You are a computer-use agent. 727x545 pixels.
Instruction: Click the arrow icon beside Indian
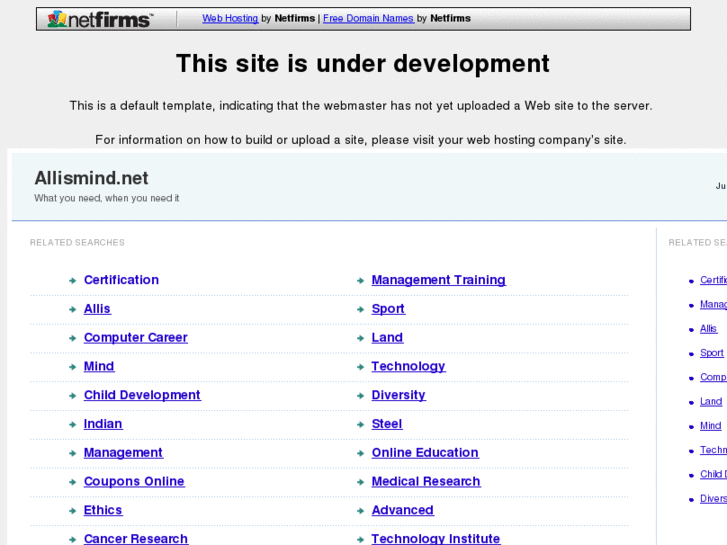coord(72,424)
